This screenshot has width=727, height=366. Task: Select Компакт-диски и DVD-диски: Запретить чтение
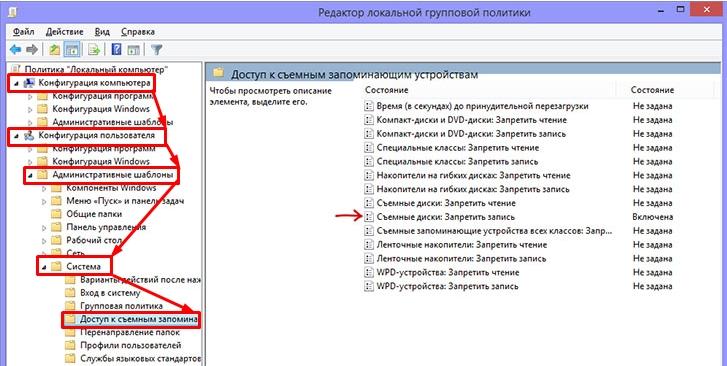pos(472,120)
